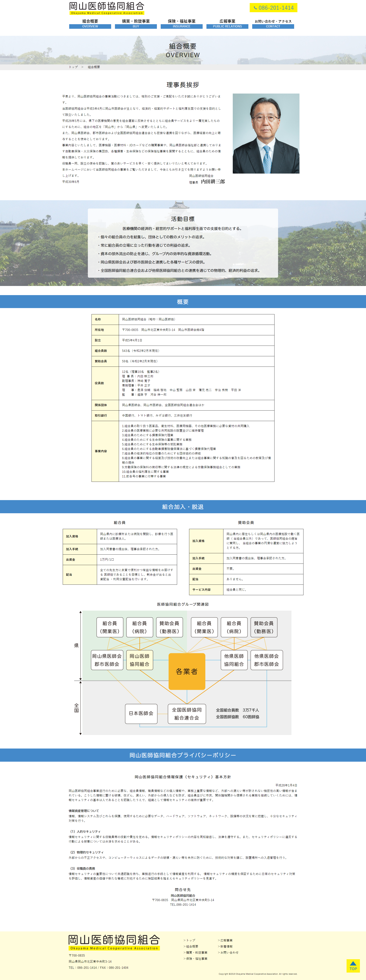366x980 pixels.
Task: Click the (1) 人的セキュリティ subheading
Action: (x=85, y=832)
